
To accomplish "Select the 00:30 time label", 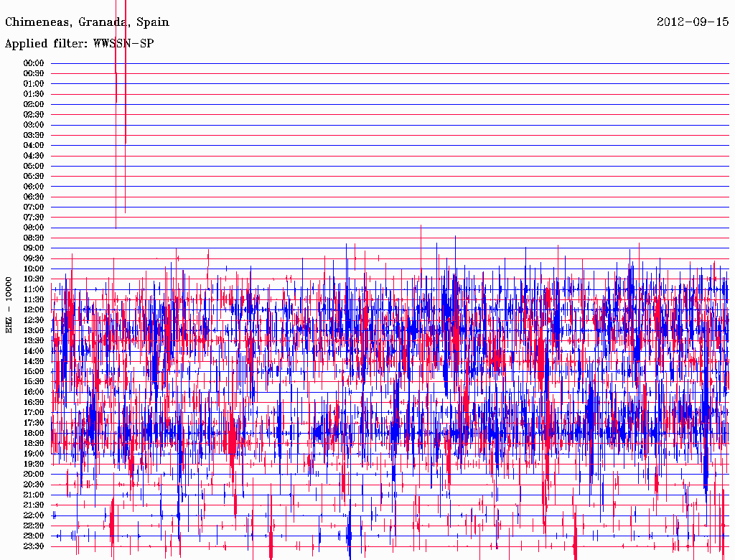I will pos(34,74).
